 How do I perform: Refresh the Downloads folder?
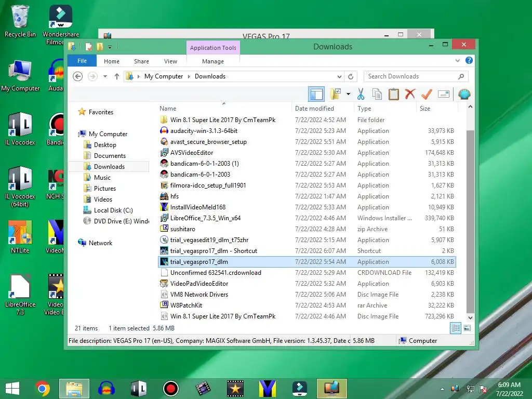351,76
